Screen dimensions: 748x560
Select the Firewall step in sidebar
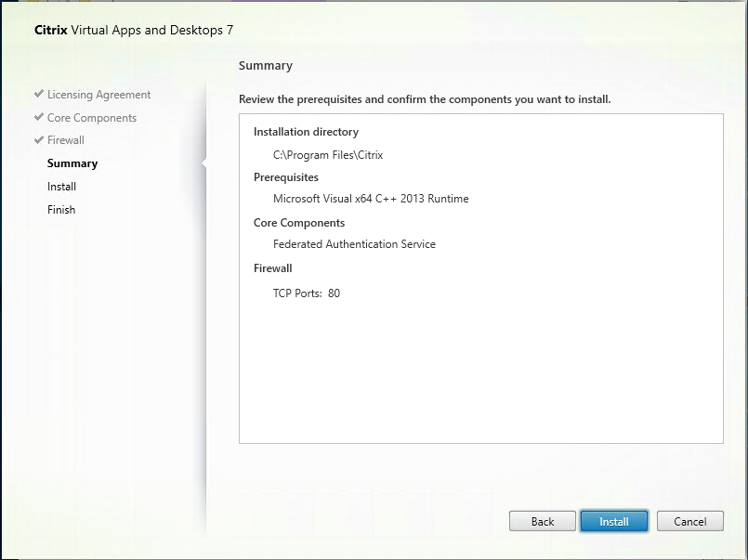65,140
